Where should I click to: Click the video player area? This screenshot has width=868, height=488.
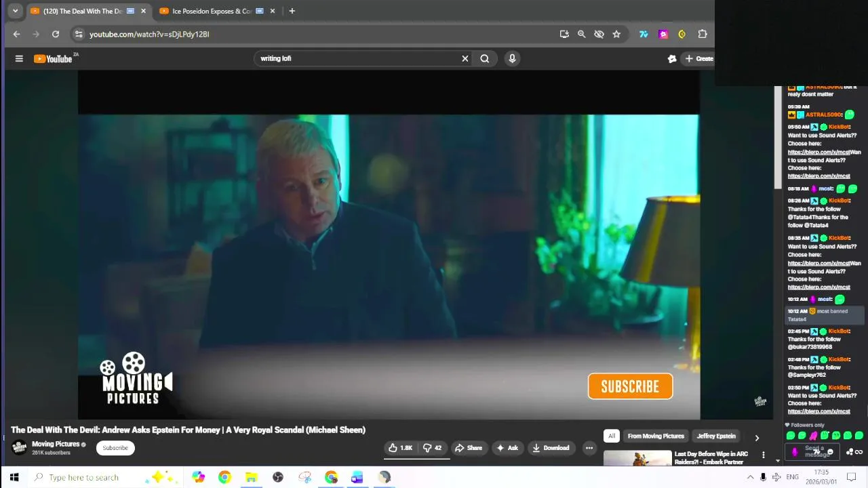(389, 245)
